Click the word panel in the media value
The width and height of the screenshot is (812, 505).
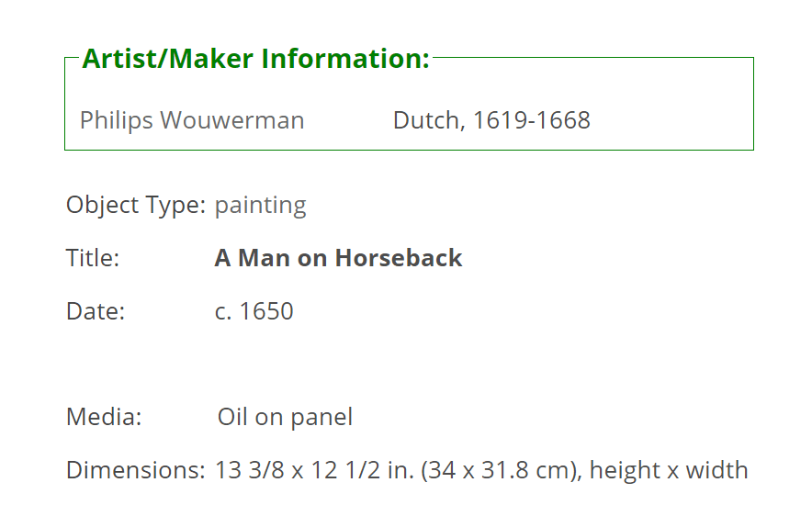point(321,418)
